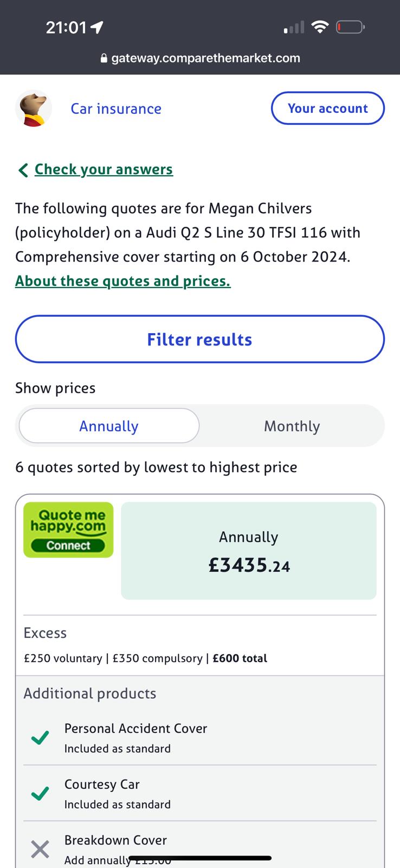
Task: Tap the Wi-Fi status icon
Action: coord(320,27)
